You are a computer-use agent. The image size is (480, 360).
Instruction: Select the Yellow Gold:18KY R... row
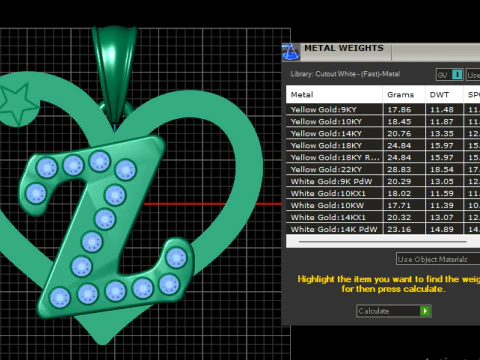pyautogui.click(x=383, y=157)
